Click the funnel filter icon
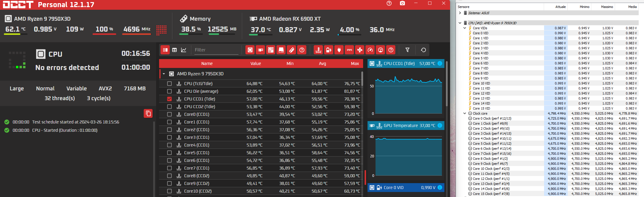The height and width of the screenshot is (197, 644). [407, 50]
